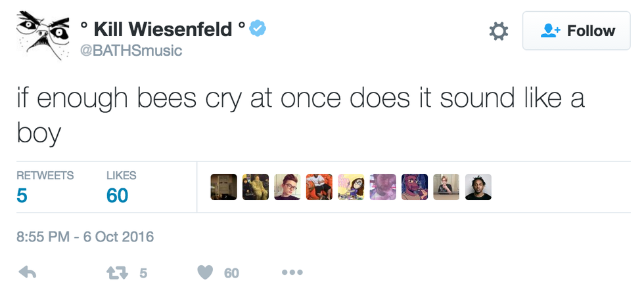This screenshot has width=644, height=292.
Task: Open the BATHSmusic profile avatar
Action: tap(41, 34)
